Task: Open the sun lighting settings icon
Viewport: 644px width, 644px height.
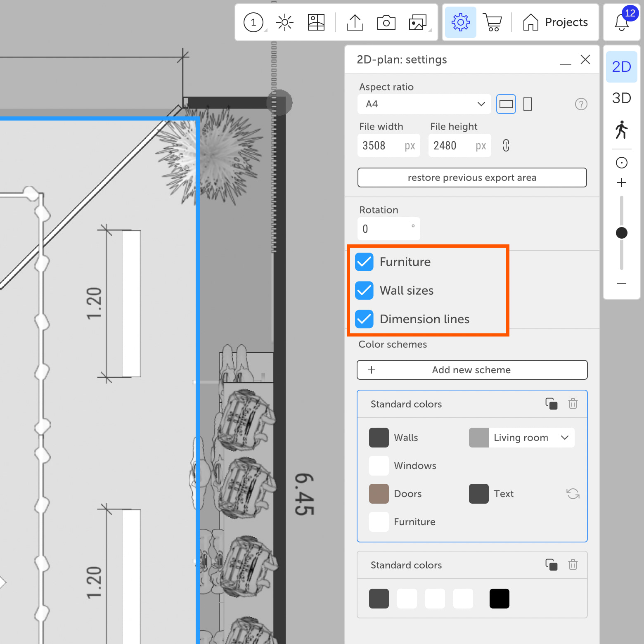Action: click(x=285, y=23)
